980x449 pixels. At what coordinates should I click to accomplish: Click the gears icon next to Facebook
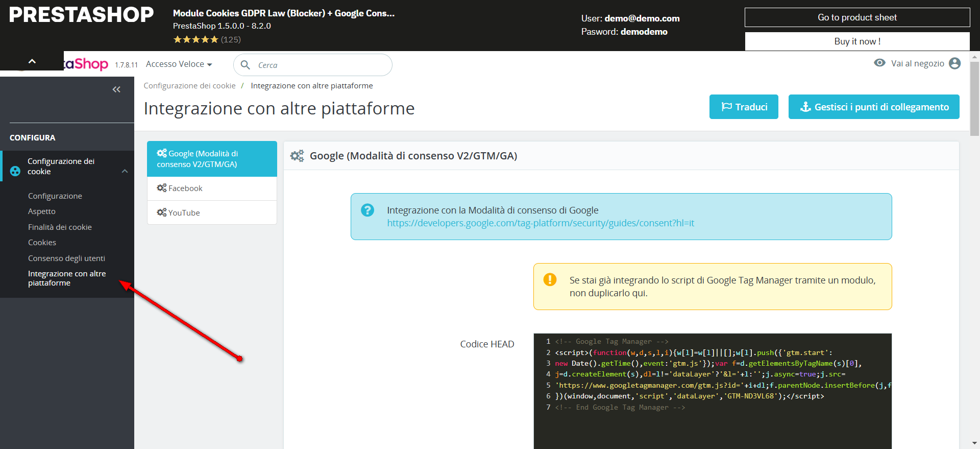(162, 188)
